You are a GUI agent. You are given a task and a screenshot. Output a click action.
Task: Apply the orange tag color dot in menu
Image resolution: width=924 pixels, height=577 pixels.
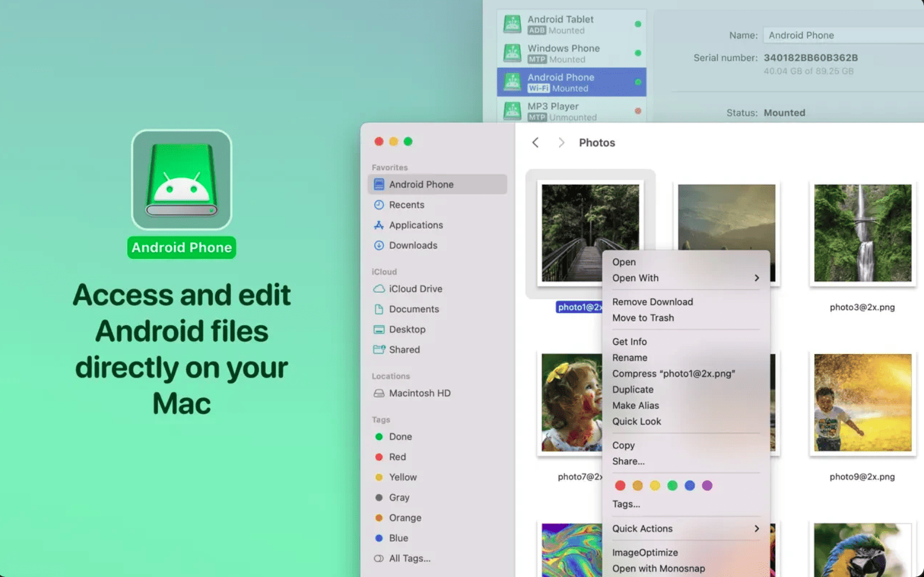click(638, 485)
